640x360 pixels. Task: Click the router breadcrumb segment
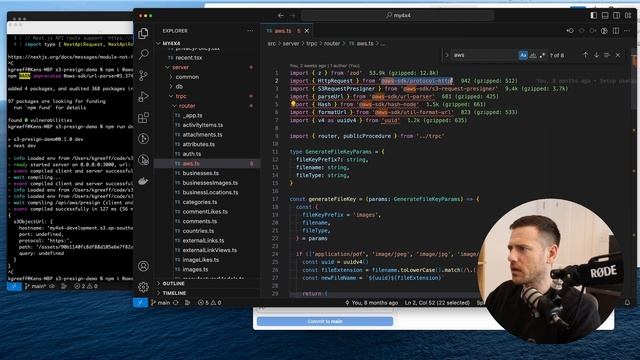click(x=332, y=43)
